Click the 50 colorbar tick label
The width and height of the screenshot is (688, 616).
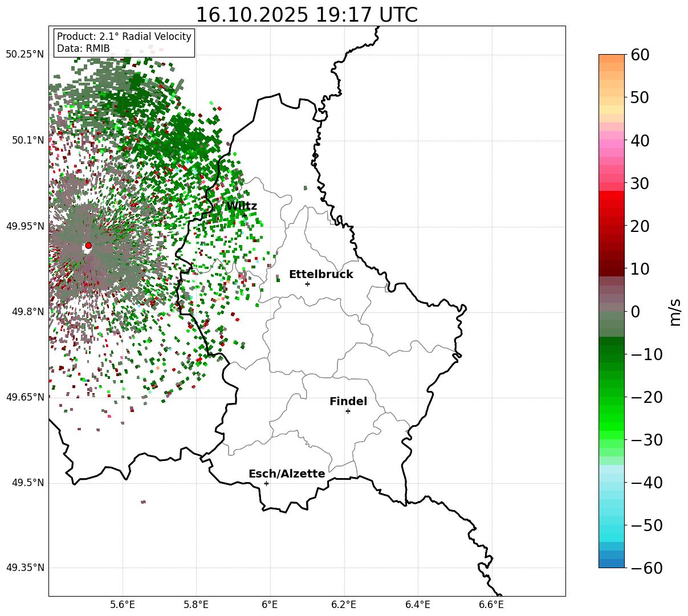[641, 97]
